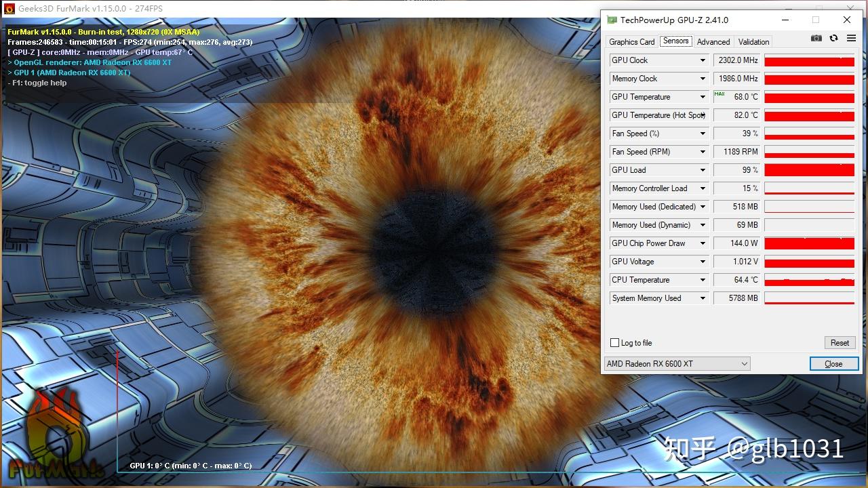Click the CPU Temperature history graph
Image resolution: width=868 pixels, height=488 pixels.
(x=809, y=280)
